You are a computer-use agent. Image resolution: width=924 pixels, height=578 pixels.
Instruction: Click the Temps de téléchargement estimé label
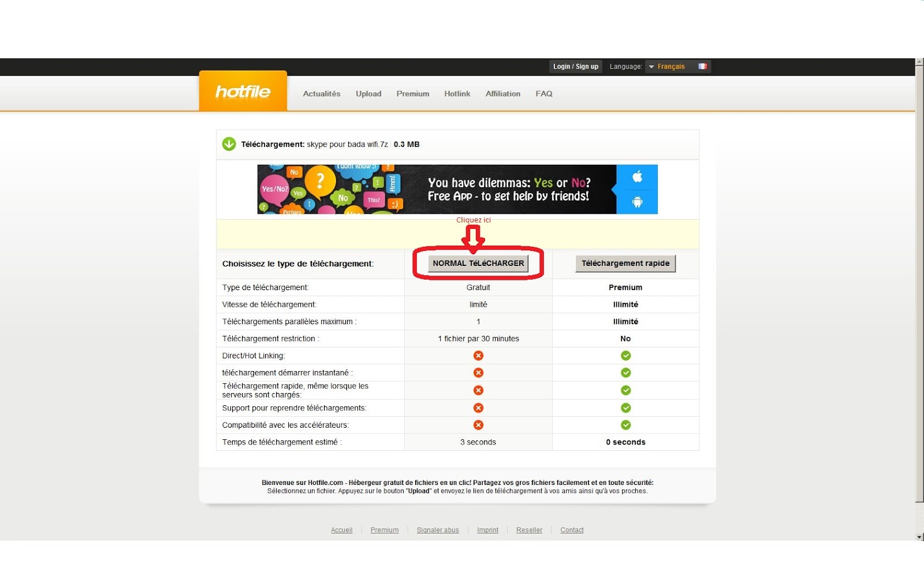click(x=282, y=442)
